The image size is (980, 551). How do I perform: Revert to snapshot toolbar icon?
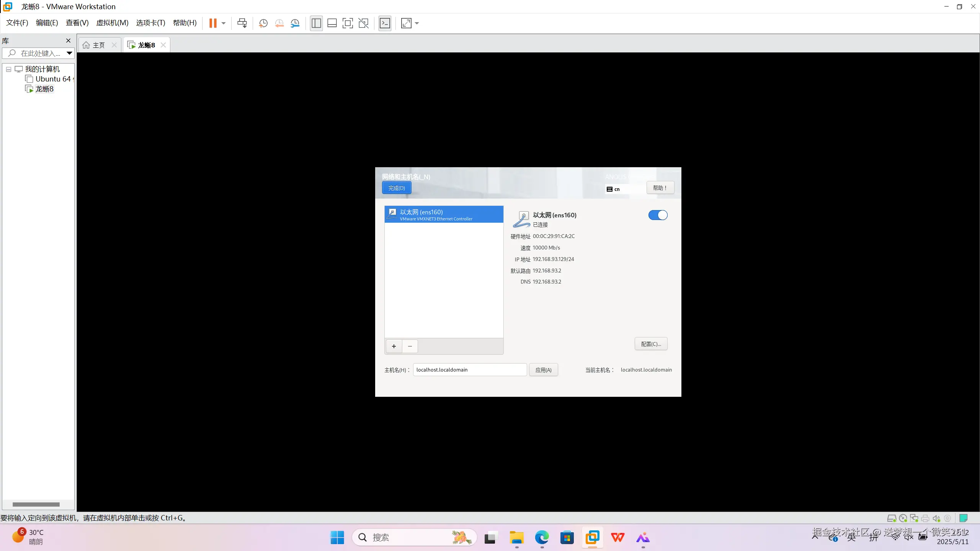click(x=279, y=23)
